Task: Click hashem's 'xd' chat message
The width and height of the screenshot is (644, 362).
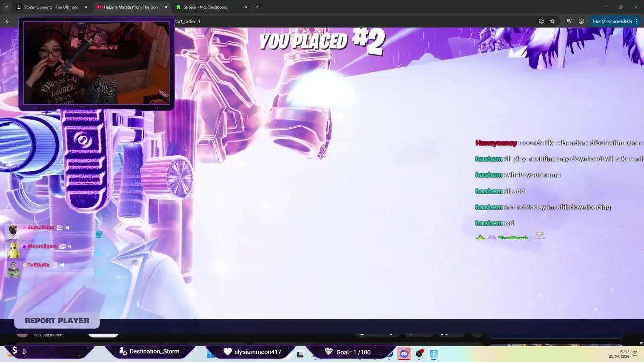Action: click(495, 223)
